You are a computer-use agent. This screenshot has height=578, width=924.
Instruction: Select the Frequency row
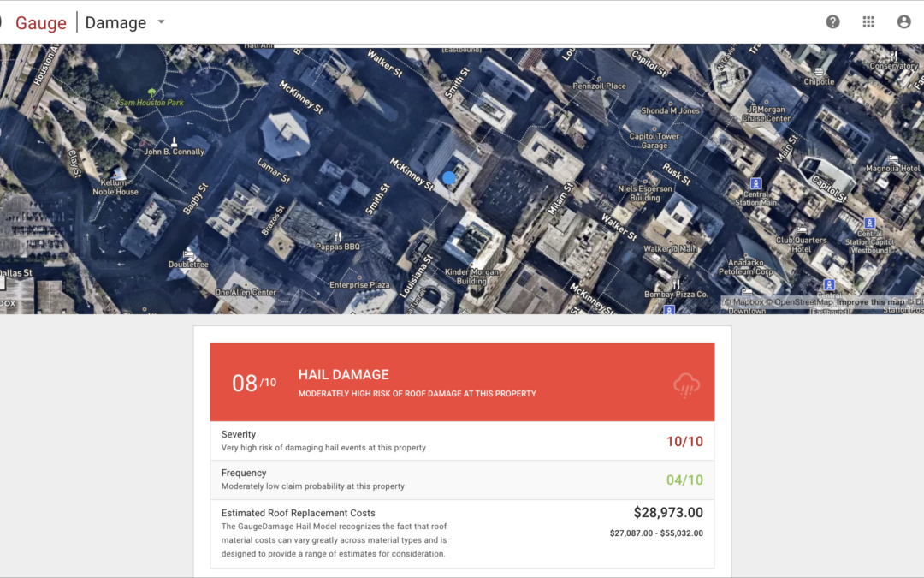(x=462, y=480)
